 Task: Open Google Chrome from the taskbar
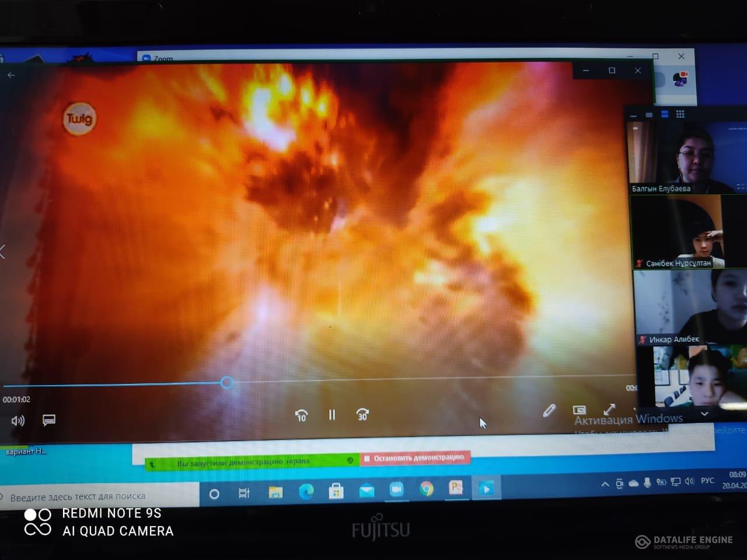click(427, 489)
